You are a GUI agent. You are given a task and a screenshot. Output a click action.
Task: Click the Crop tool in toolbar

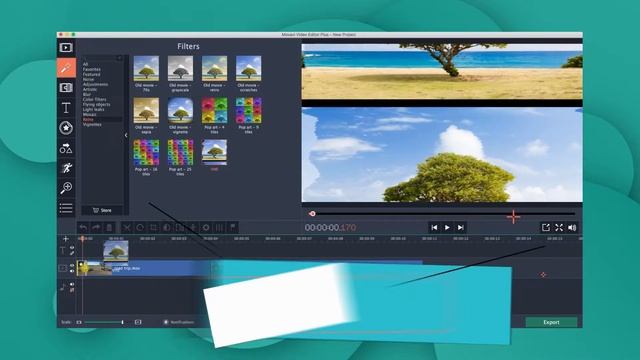(153, 227)
